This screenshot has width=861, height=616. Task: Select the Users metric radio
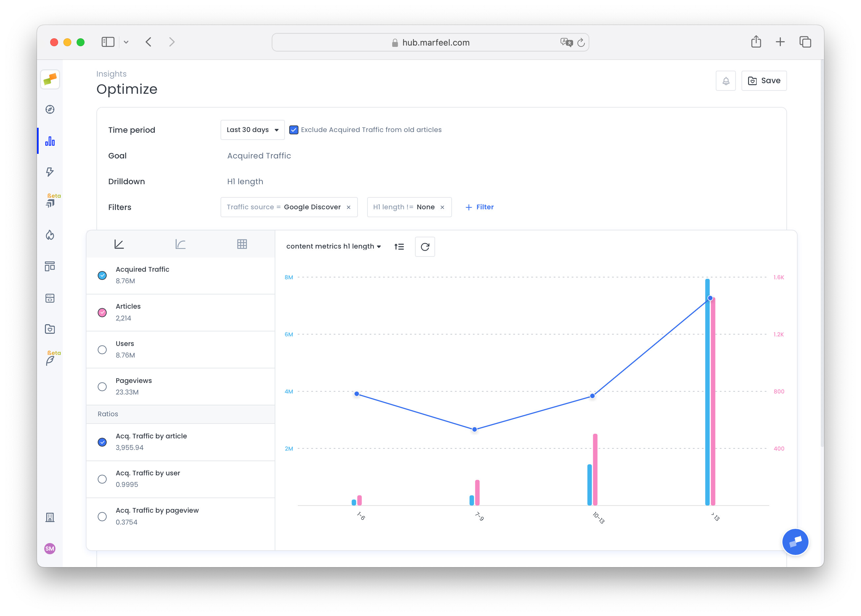[102, 349]
